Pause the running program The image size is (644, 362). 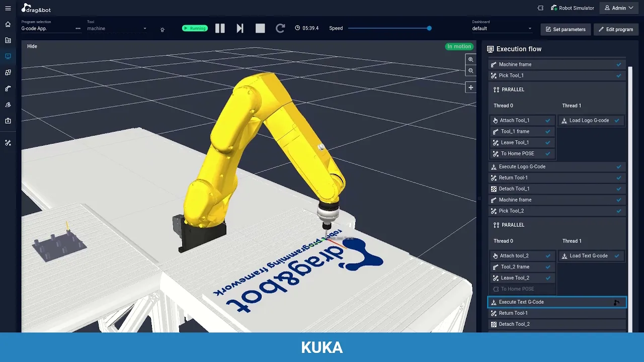coord(220,29)
